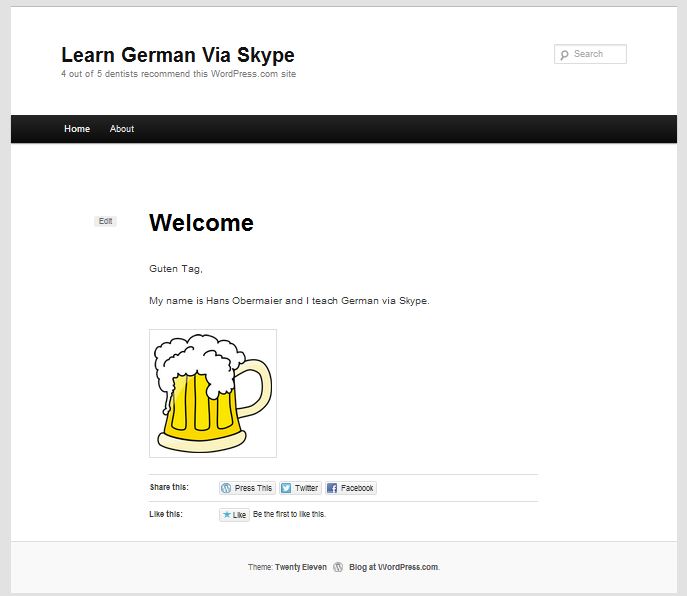Click the Twitter bird icon
Screen dimensions: 687x596
pyautogui.click(x=286, y=488)
